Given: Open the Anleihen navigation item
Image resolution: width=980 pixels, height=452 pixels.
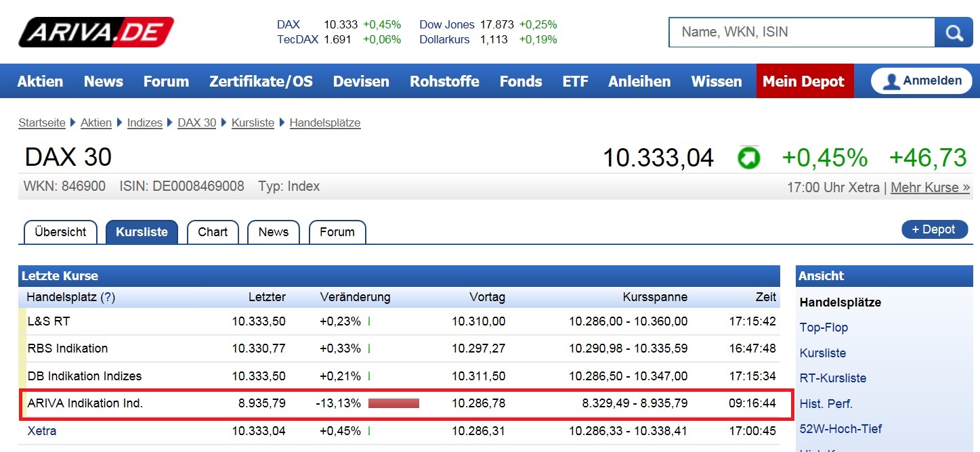Looking at the screenshot, I should click(639, 82).
